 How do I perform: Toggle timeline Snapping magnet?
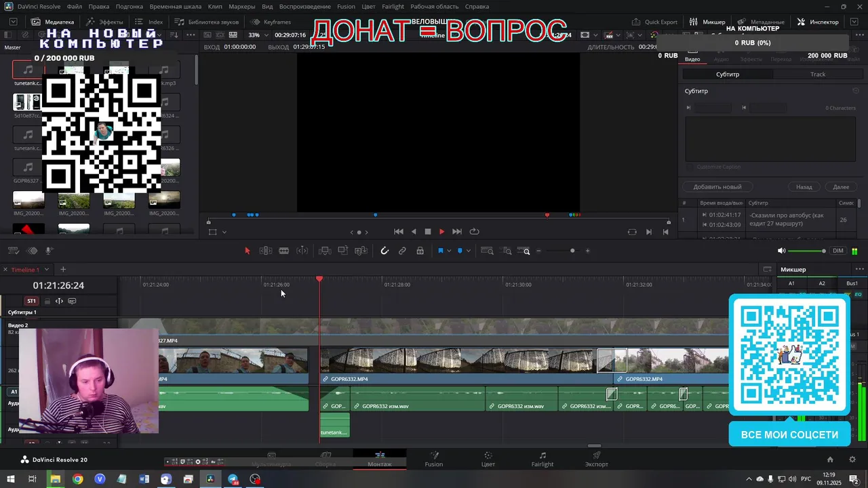[384, 251]
